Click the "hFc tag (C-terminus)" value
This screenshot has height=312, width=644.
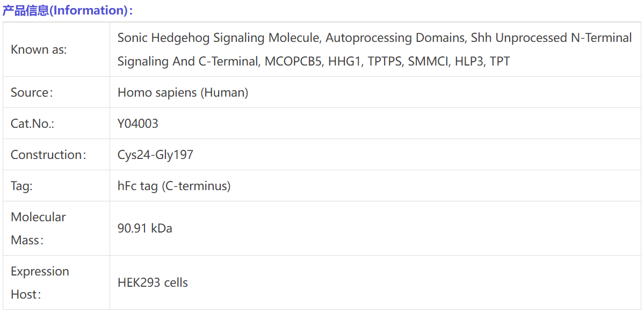tap(173, 186)
